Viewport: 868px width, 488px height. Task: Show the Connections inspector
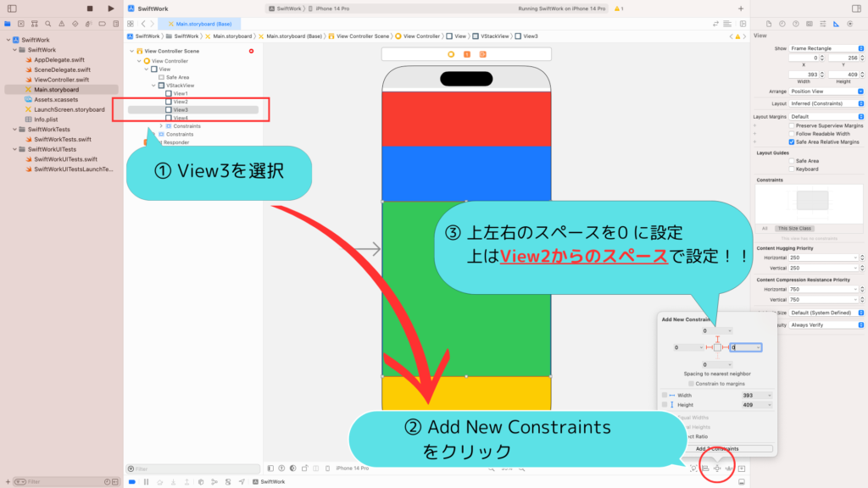coord(849,24)
